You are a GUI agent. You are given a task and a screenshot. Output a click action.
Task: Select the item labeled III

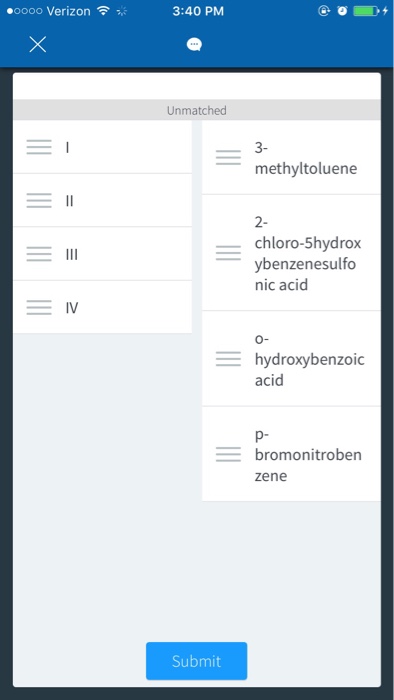[103, 254]
